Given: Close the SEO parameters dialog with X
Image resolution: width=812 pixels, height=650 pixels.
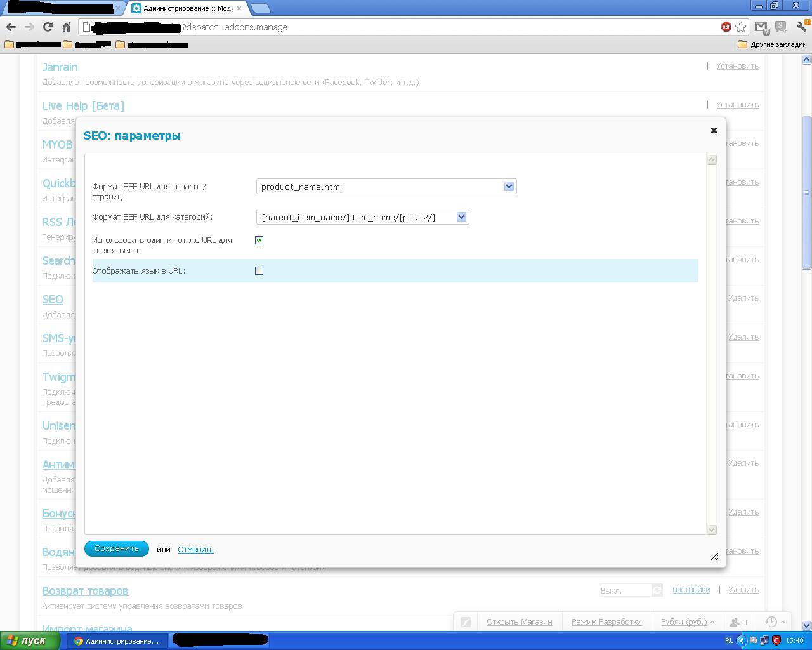Looking at the screenshot, I should coord(714,130).
